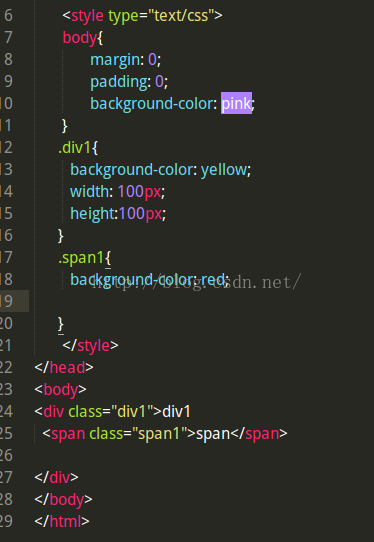Click the white div1 text content
The height and width of the screenshot is (542, 374).
[176, 412]
